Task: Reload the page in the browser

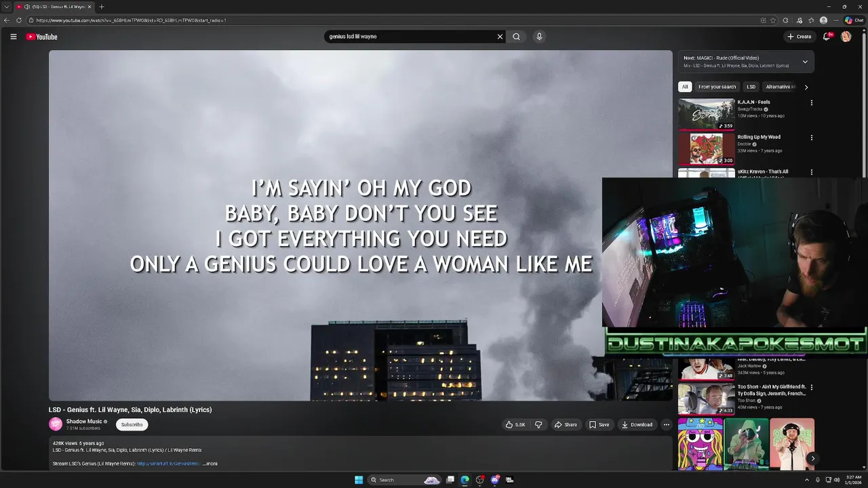Action: [19, 20]
